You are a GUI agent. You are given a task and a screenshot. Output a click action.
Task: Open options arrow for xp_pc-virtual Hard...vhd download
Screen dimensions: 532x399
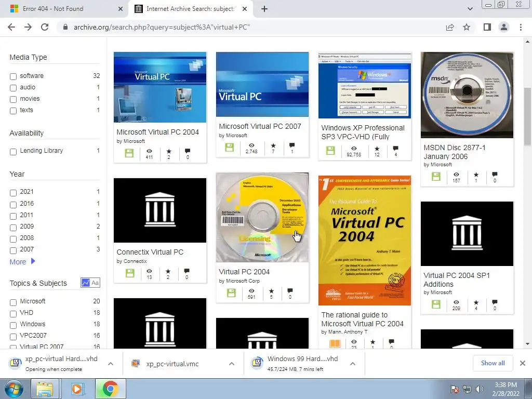[x=111, y=364]
